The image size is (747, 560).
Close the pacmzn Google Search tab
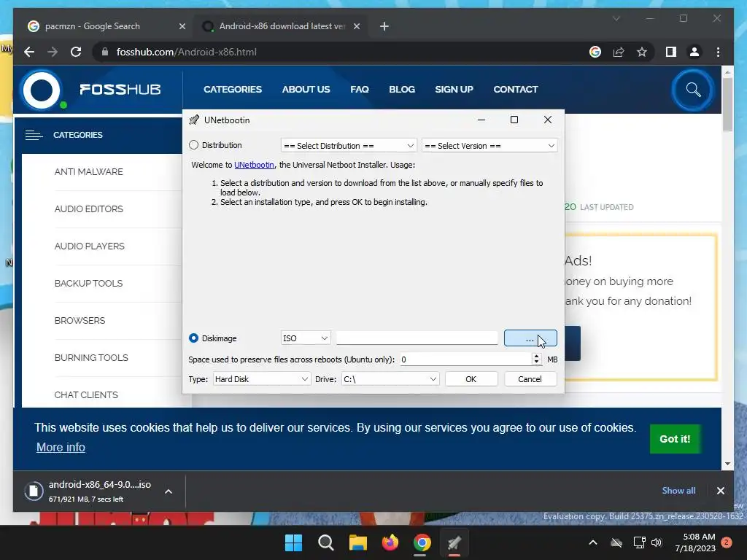tap(182, 26)
